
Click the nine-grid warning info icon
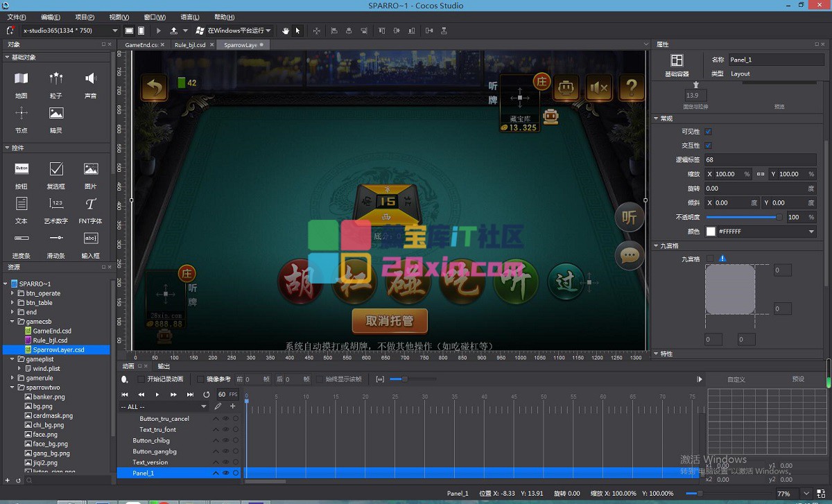coord(722,259)
